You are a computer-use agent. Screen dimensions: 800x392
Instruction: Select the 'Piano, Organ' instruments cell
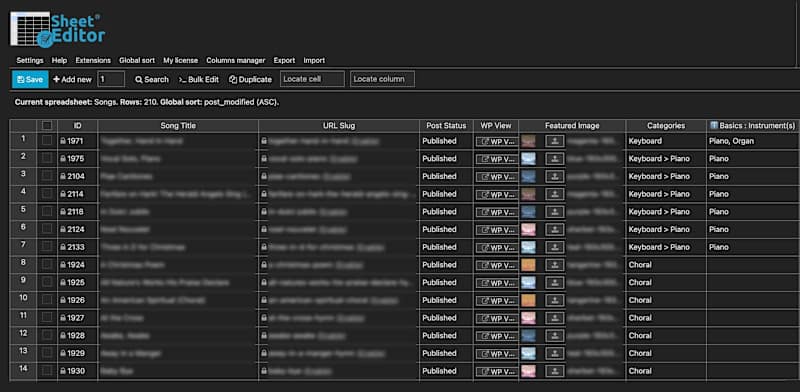click(x=753, y=141)
